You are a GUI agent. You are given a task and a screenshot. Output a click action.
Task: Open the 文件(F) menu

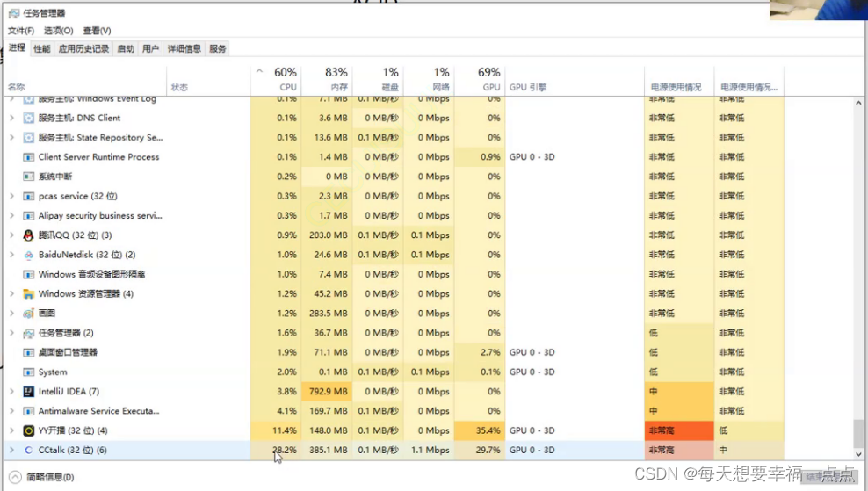pos(21,31)
